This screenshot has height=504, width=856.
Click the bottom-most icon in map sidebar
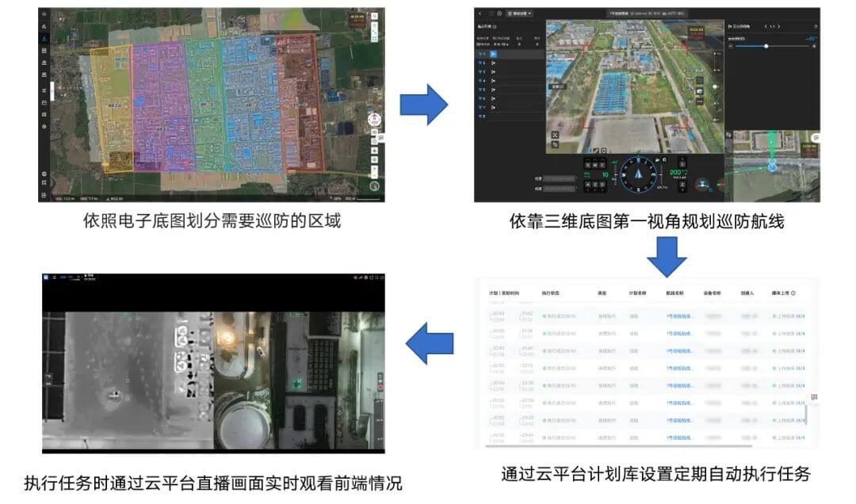coord(44,195)
